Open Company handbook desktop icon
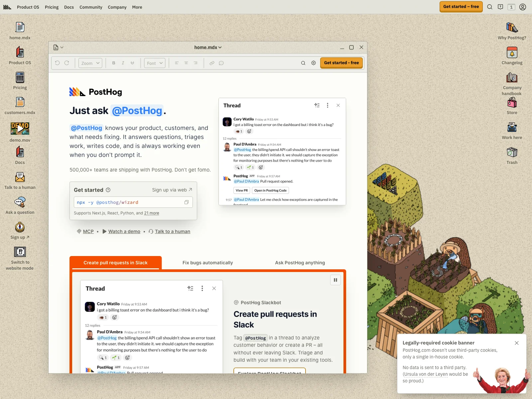Image resolution: width=532 pixels, height=399 pixels. [x=512, y=83]
